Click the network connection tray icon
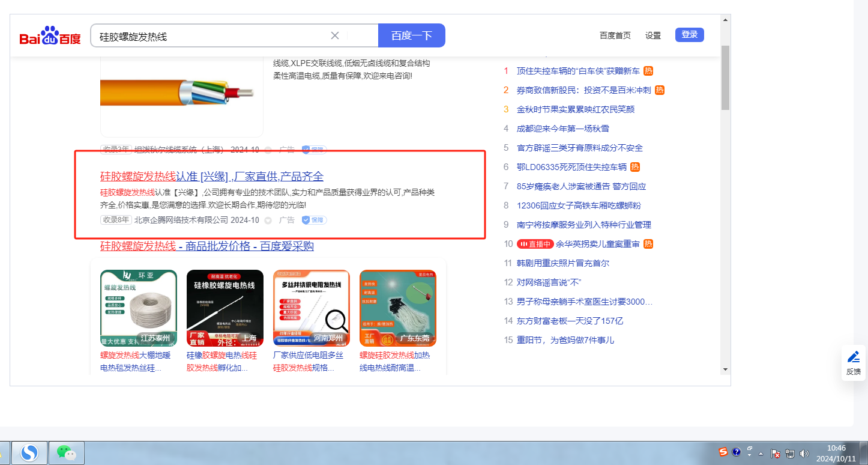 click(790, 454)
